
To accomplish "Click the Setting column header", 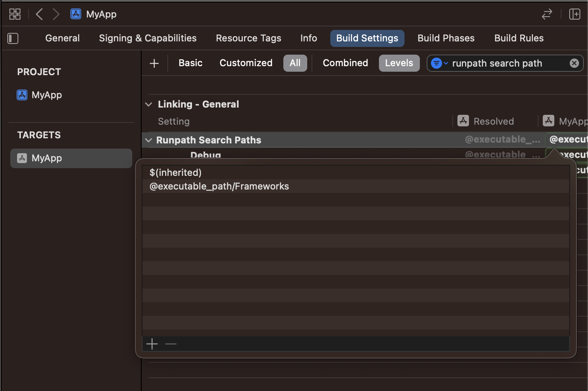I will [x=174, y=121].
